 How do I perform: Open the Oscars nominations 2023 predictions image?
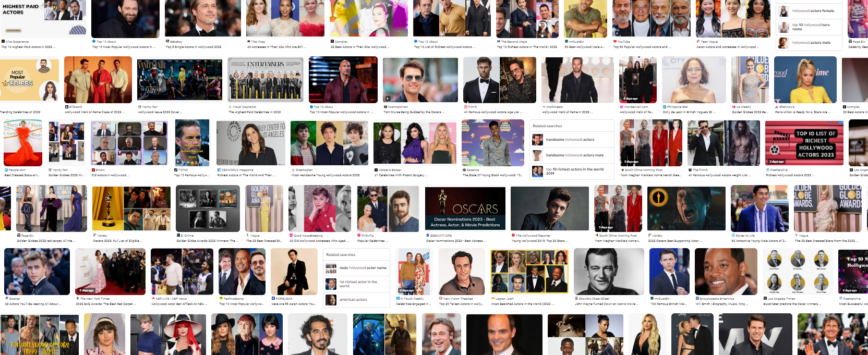click(x=464, y=209)
